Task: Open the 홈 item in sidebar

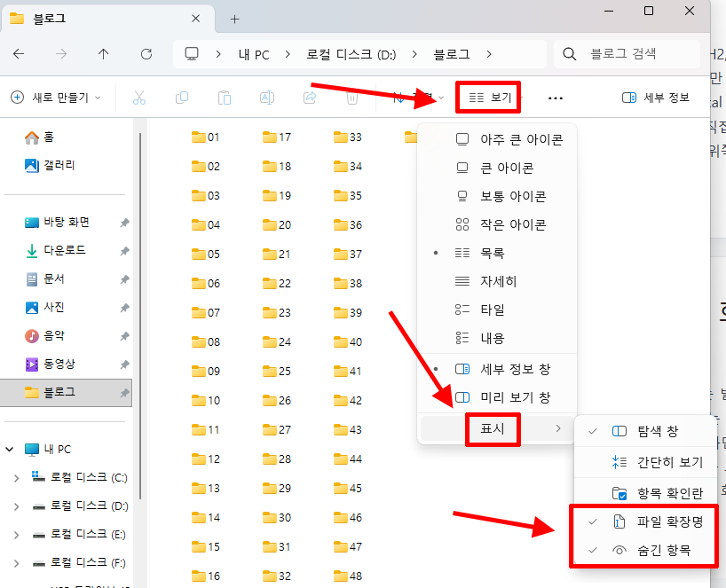Action: tap(40, 137)
